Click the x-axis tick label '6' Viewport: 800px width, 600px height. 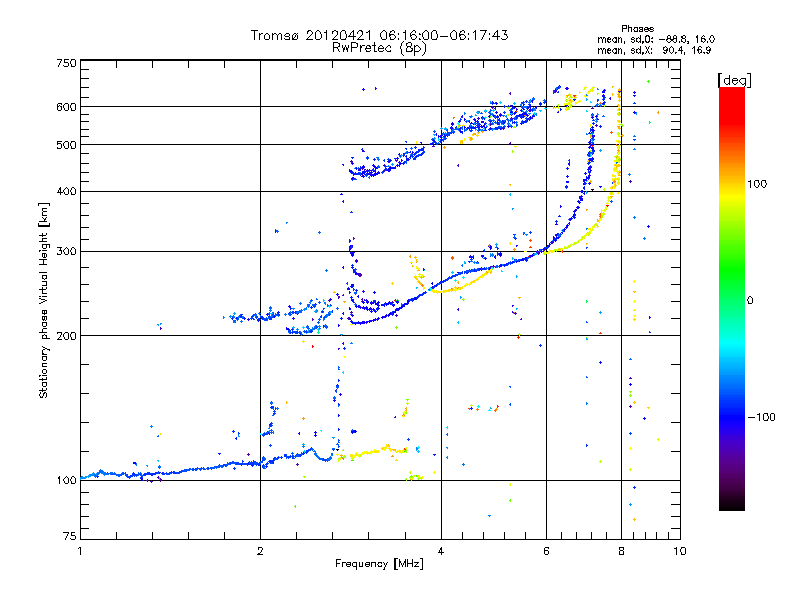coord(546,551)
